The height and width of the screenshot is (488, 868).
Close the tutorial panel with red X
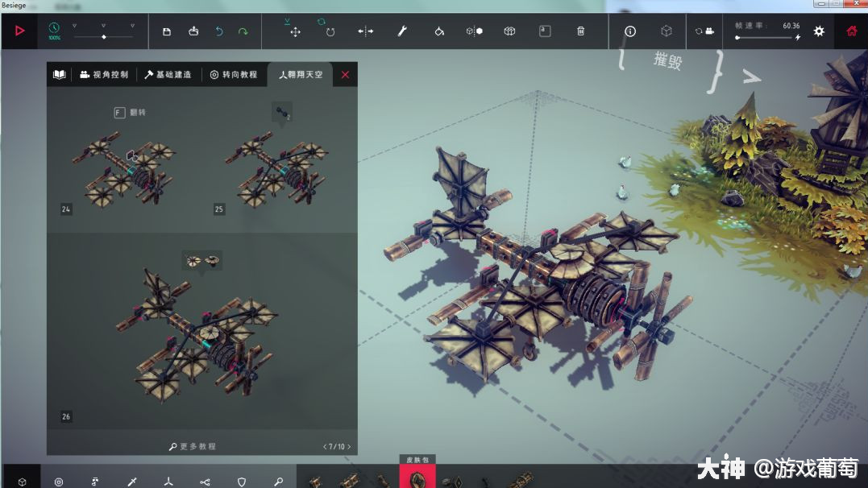(345, 75)
